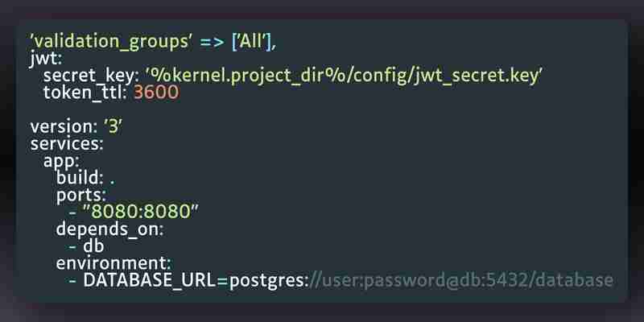Image resolution: width=644 pixels, height=322 pixels.
Task: Click the DATABASE_URL variable name
Action: 150,281
